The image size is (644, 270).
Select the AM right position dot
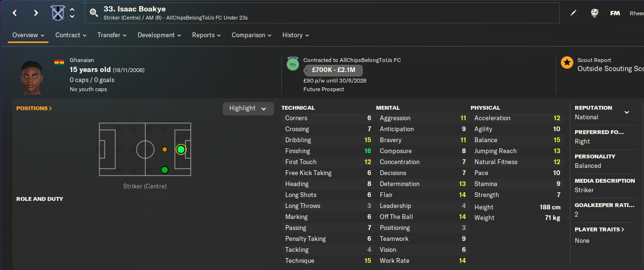point(165,170)
